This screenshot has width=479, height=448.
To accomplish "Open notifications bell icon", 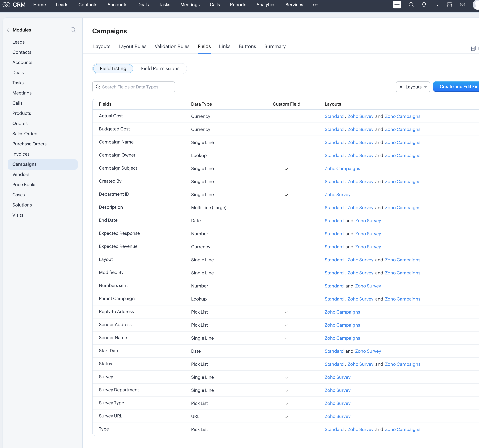I will [x=424, y=5].
